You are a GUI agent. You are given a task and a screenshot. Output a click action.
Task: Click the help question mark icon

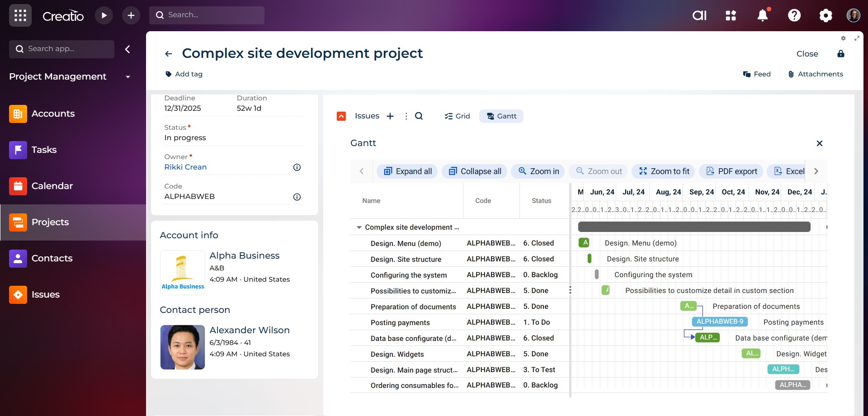click(x=794, y=15)
